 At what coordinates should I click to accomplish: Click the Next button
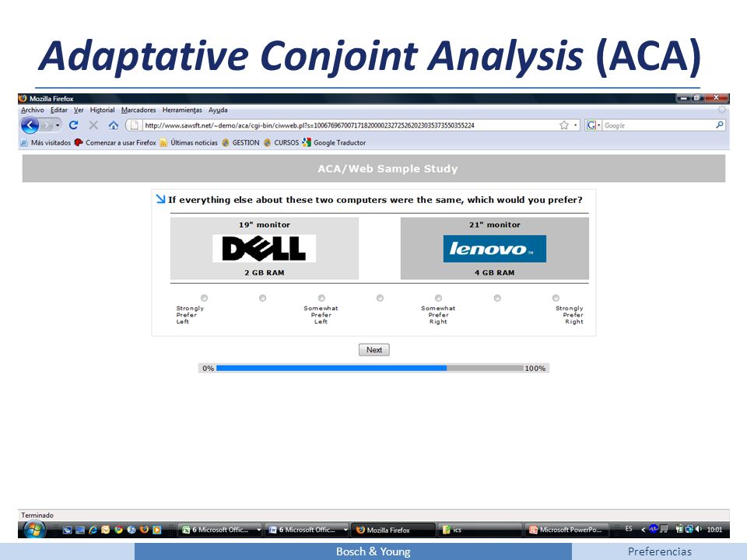[x=374, y=349]
